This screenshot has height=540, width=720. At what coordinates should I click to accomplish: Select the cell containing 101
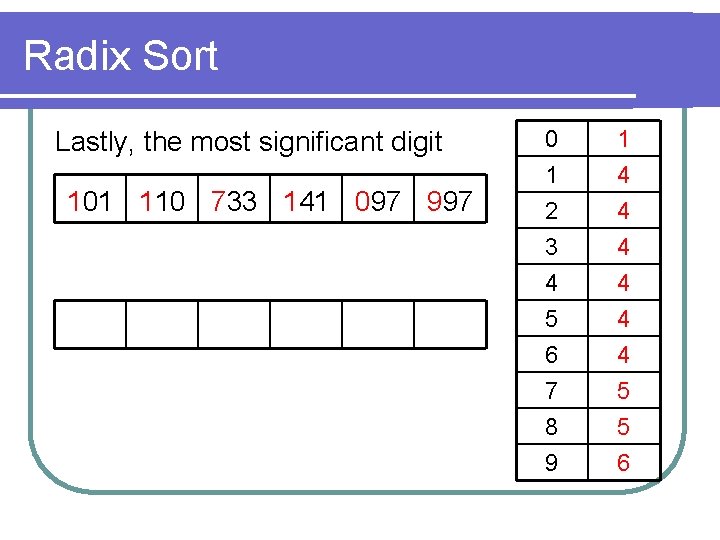click(90, 199)
